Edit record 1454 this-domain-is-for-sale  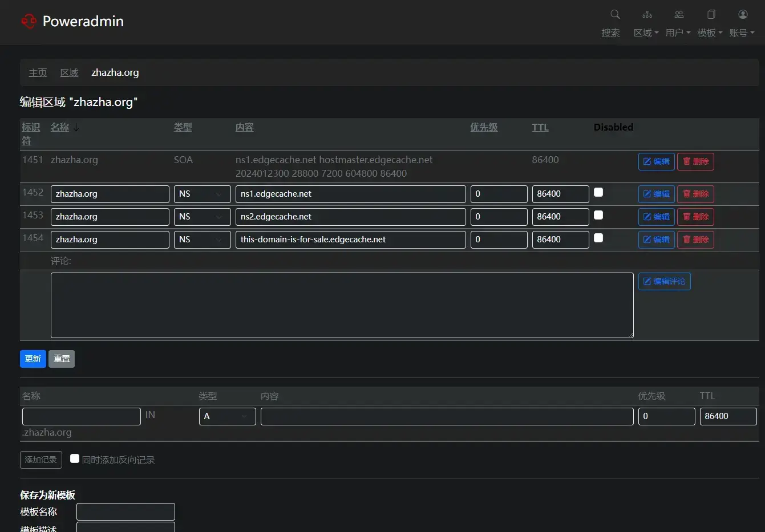(x=657, y=239)
